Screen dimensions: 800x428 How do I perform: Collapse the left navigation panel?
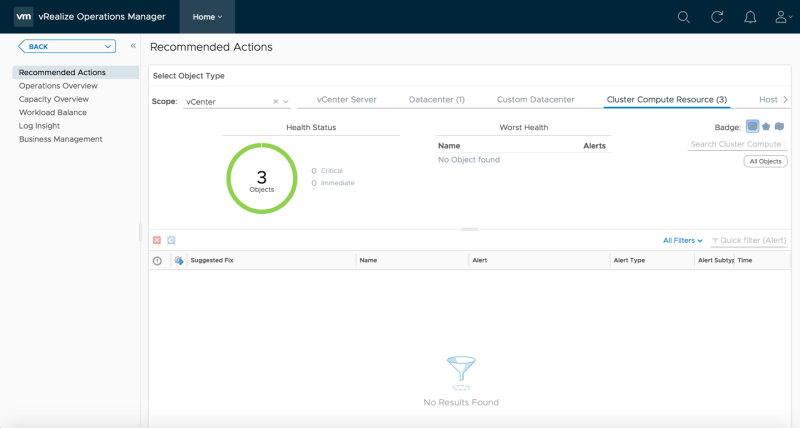click(x=133, y=46)
